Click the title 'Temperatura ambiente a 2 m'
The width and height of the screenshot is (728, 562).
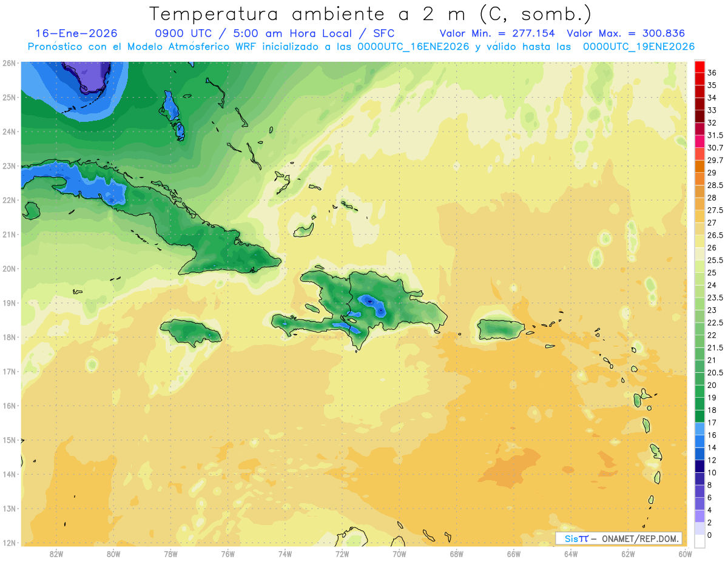pos(309,13)
